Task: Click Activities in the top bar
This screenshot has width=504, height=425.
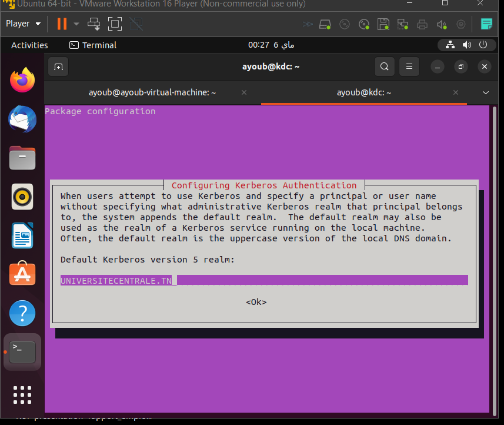Action: pyautogui.click(x=28, y=45)
